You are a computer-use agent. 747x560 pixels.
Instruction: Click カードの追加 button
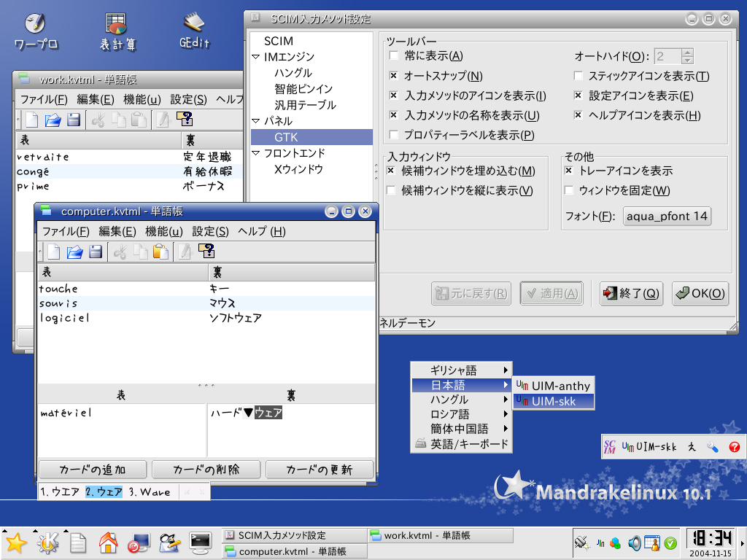coord(93,470)
